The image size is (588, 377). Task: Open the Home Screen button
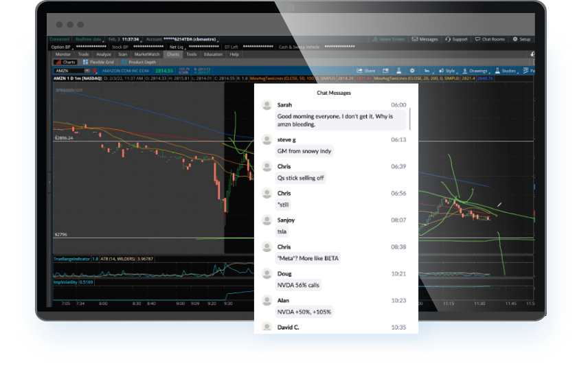pyautogui.click(x=389, y=39)
